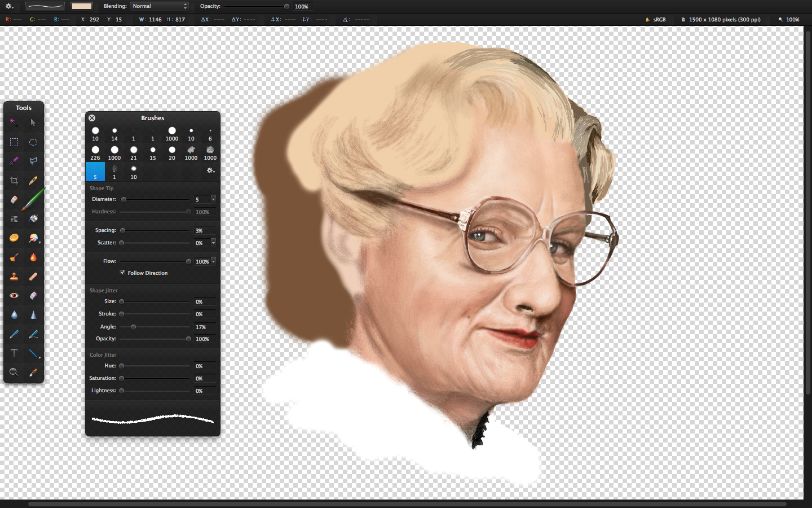Open the Flow value dropdown
Viewport: 812px width, 508px height.
[x=213, y=261]
